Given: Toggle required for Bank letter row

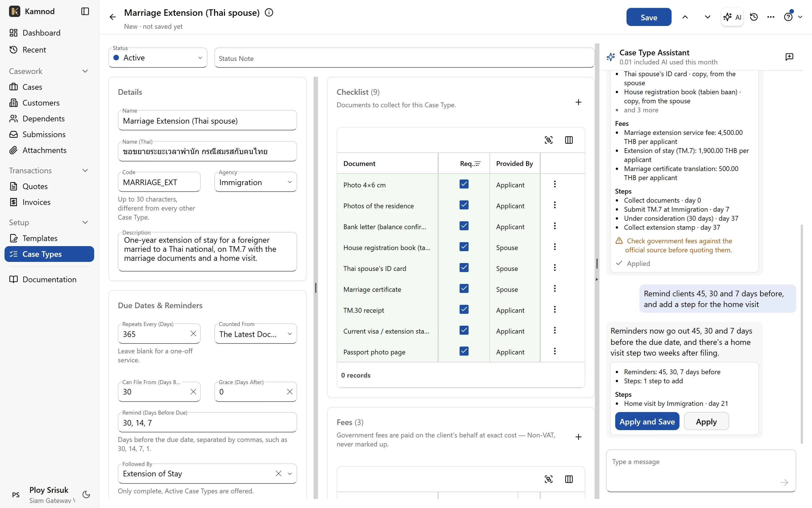Looking at the screenshot, I should [464, 226].
